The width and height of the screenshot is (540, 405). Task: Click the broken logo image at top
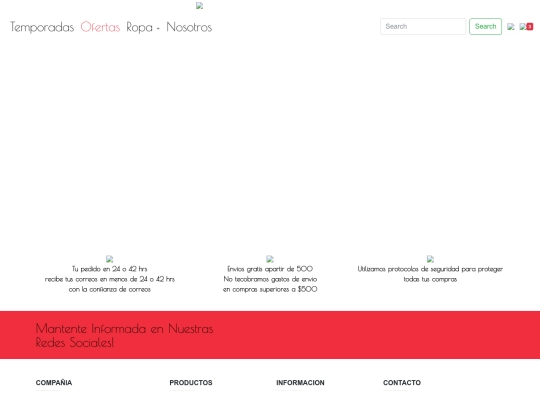point(199,6)
